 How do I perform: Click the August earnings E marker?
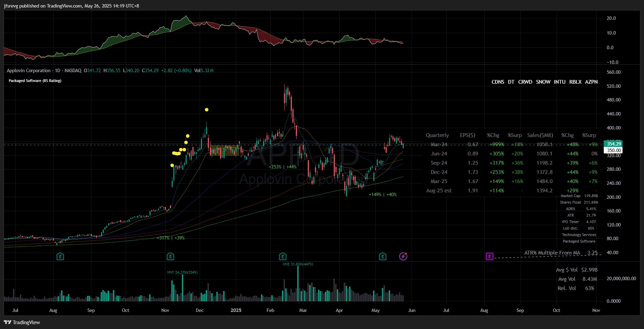60,256
